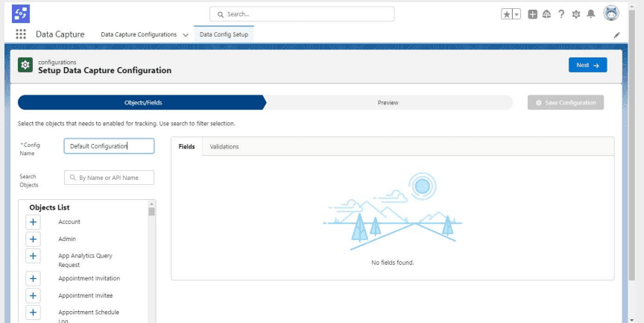Click the Config Name input field
The image size is (644, 323).
(x=110, y=146)
